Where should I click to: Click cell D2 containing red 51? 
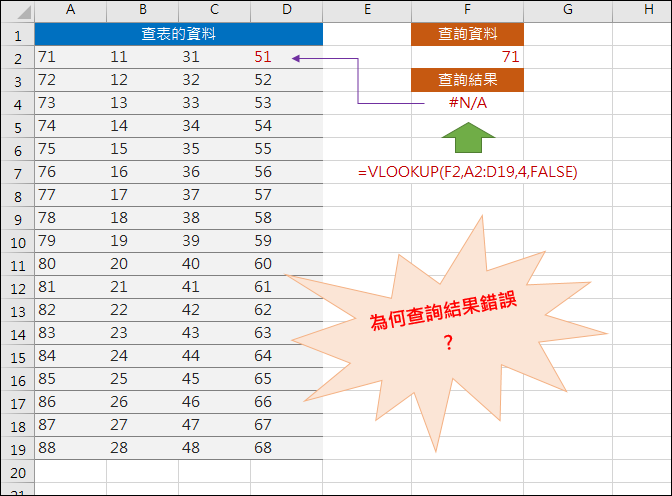coord(287,57)
